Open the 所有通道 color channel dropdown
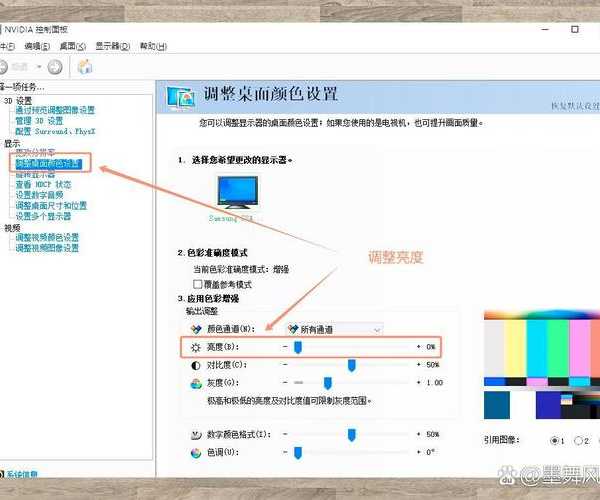Viewport: 600px width, 500px height. (335, 329)
